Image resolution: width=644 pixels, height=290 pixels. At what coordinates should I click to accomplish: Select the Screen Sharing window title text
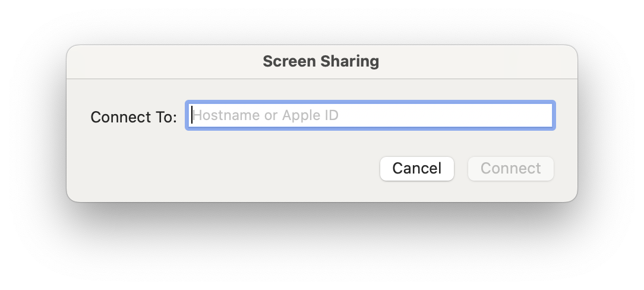click(321, 61)
